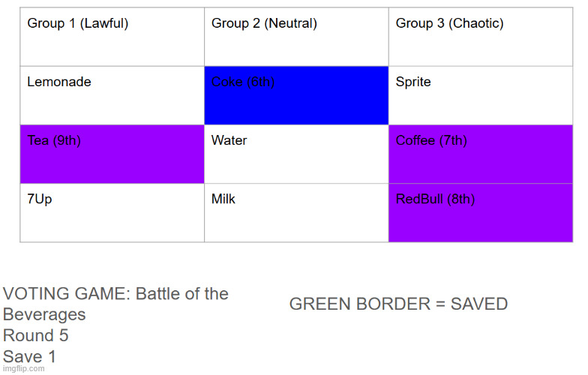Click GREEN BORDER = SAVED legend text

click(399, 304)
